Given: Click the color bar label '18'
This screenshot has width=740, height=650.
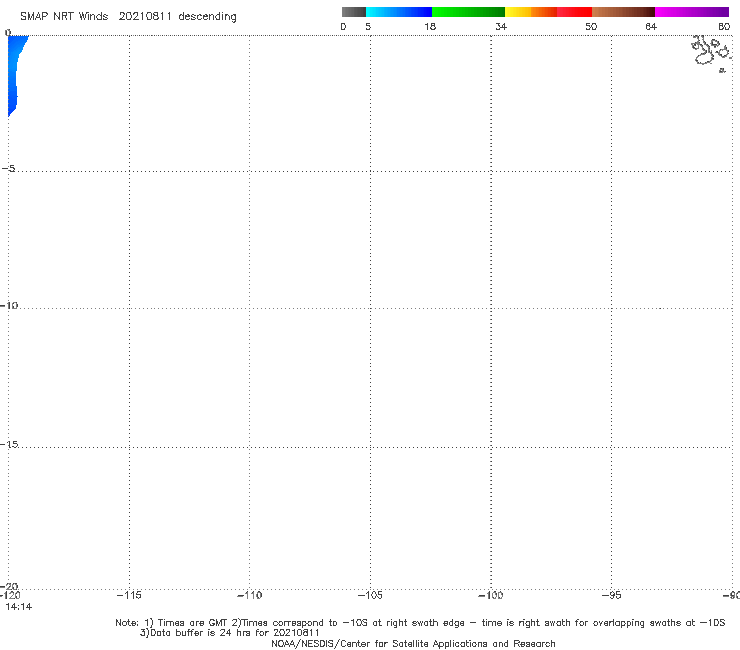Looking at the screenshot, I should 430,27.
